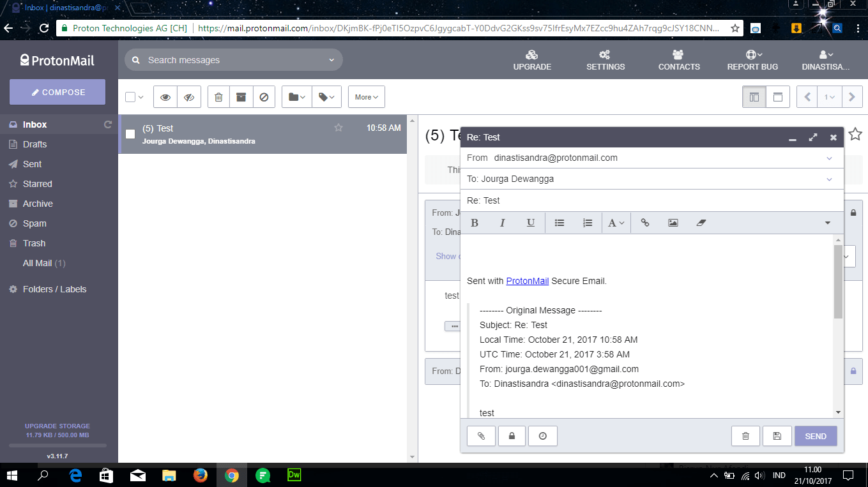868x487 pixels.
Task: Click UPGRADE STORAGE in the sidebar
Action: coord(57,426)
